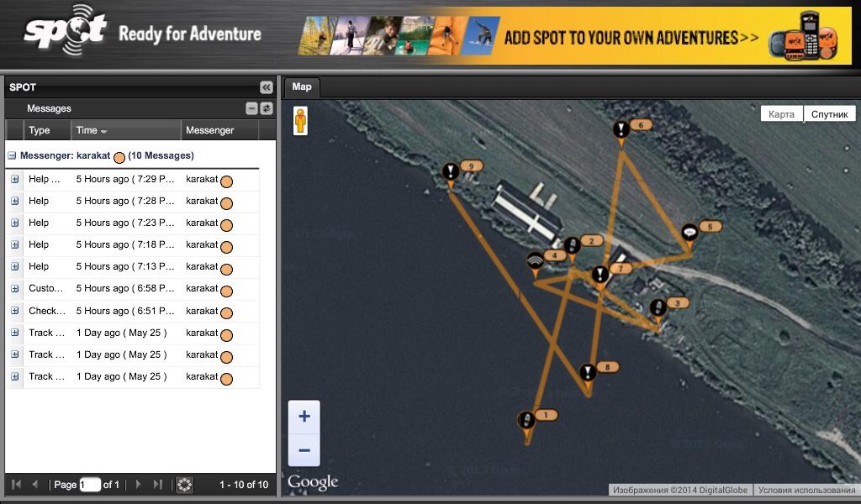Open the Map tab

[x=302, y=87]
